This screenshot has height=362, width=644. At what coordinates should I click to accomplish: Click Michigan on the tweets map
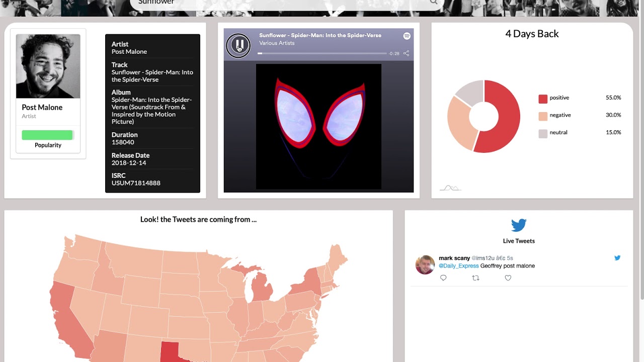click(x=262, y=288)
